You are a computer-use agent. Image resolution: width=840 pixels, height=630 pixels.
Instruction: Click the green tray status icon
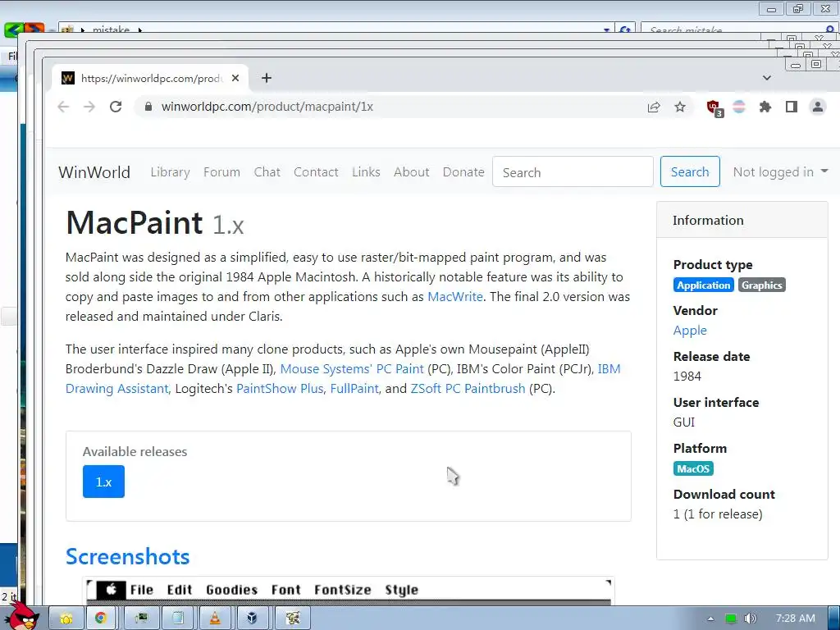731,619
